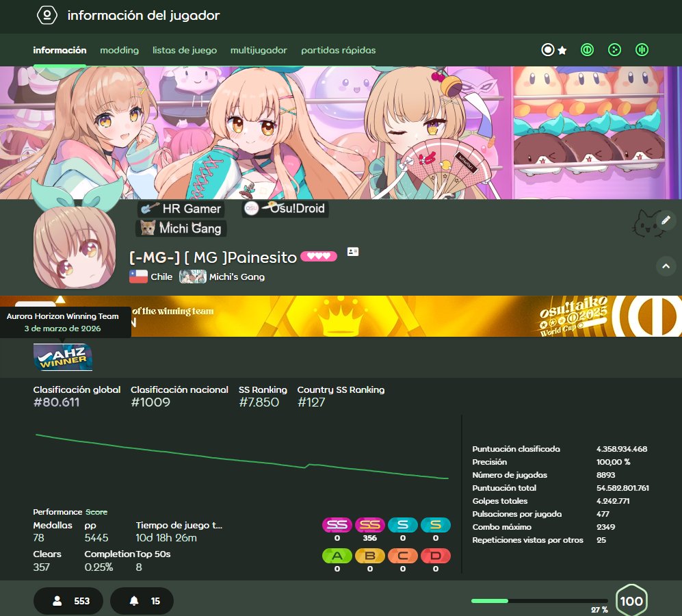
Task: Click the 15 mapping subscribers bell button
Action: click(x=142, y=601)
